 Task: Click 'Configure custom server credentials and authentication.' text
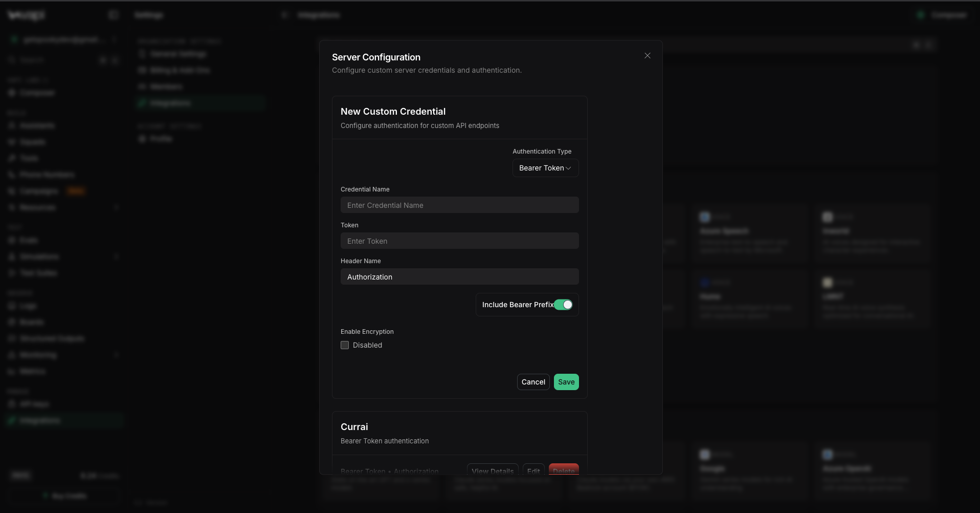pos(427,70)
